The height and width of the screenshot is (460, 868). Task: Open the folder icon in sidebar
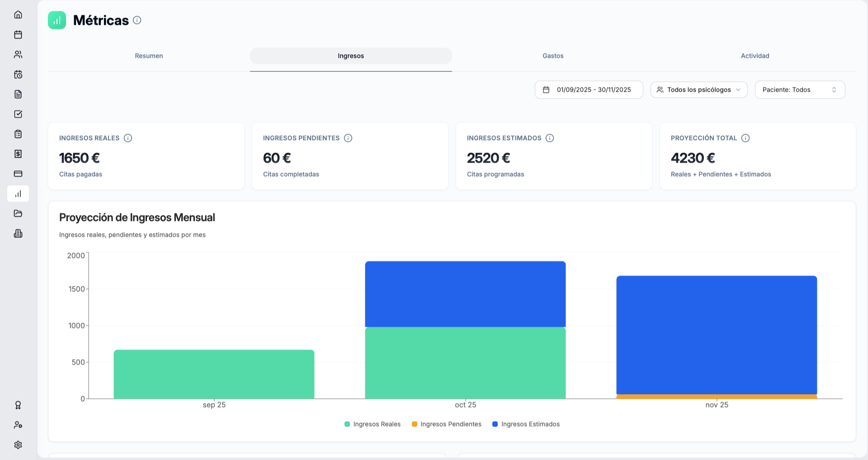pos(18,213)
